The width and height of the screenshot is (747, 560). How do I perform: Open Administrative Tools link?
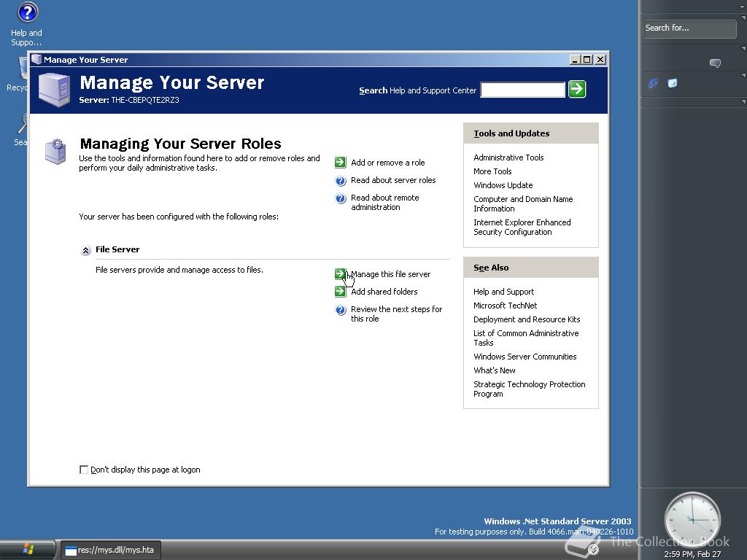click(508, 157)
